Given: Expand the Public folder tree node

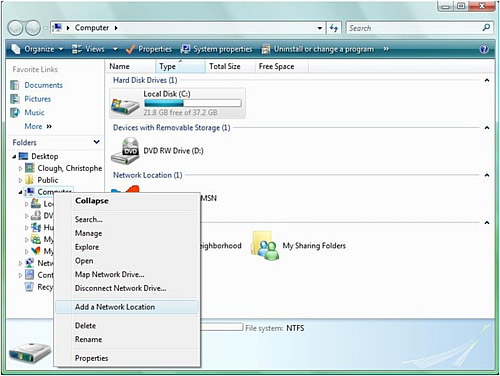Looking at the screenshot, I should point(20,180).
